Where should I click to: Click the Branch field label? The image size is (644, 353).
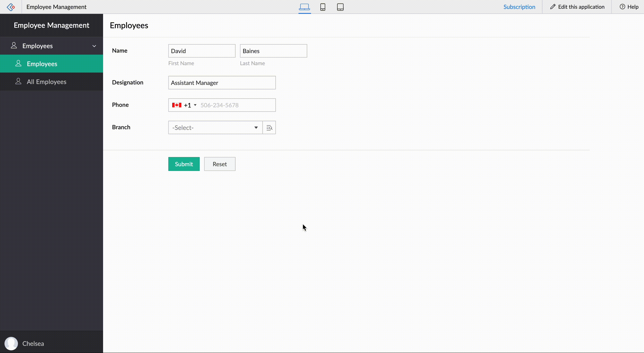pos(121,127)
